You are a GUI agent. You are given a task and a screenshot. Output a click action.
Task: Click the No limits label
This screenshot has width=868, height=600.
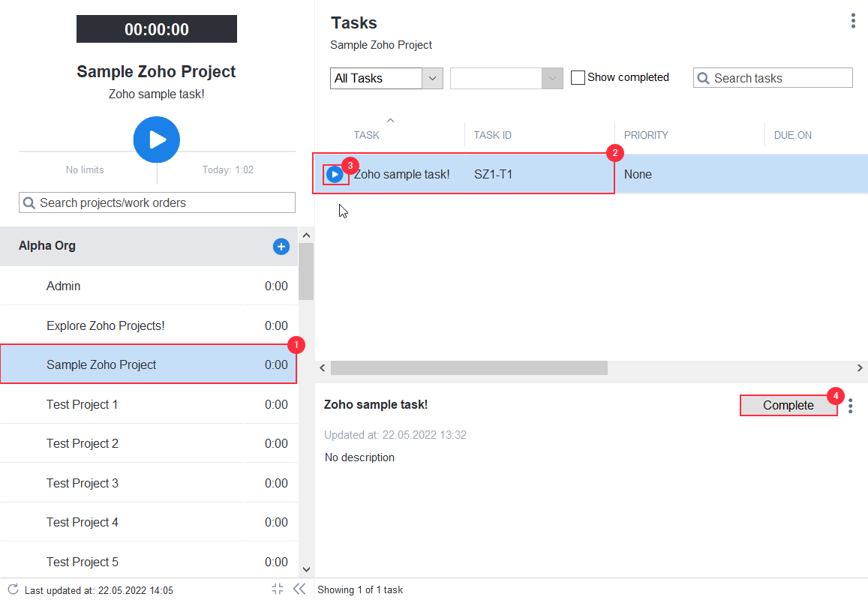[85, 170]
